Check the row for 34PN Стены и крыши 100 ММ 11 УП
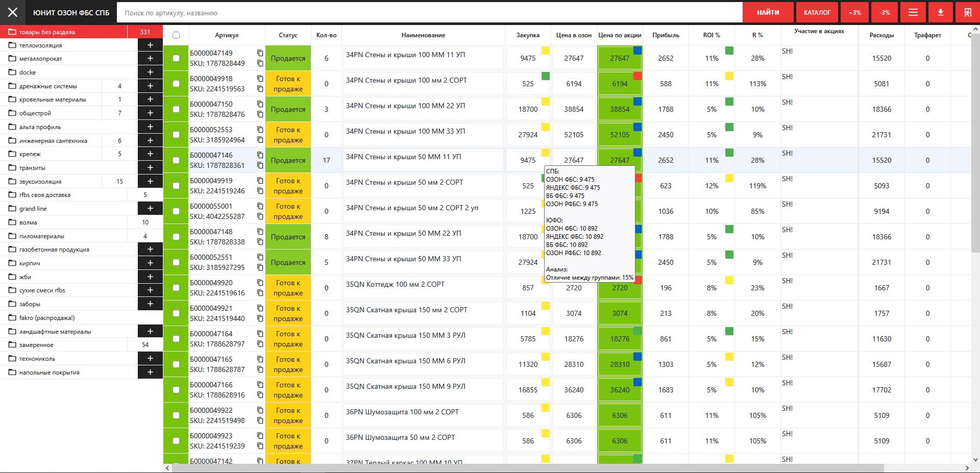Screen dimensions: 980x473 click(x=176, y=58)
